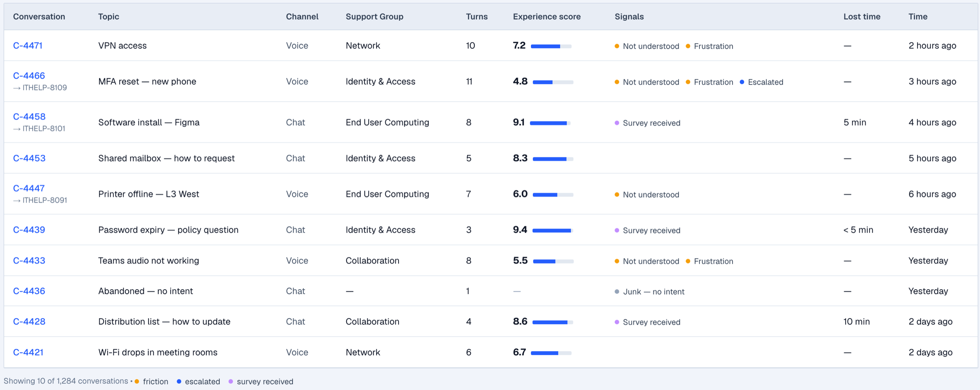The width and height of the screenshot is (980, 390).
Task: Click the Turns column header
Action: 477,17
